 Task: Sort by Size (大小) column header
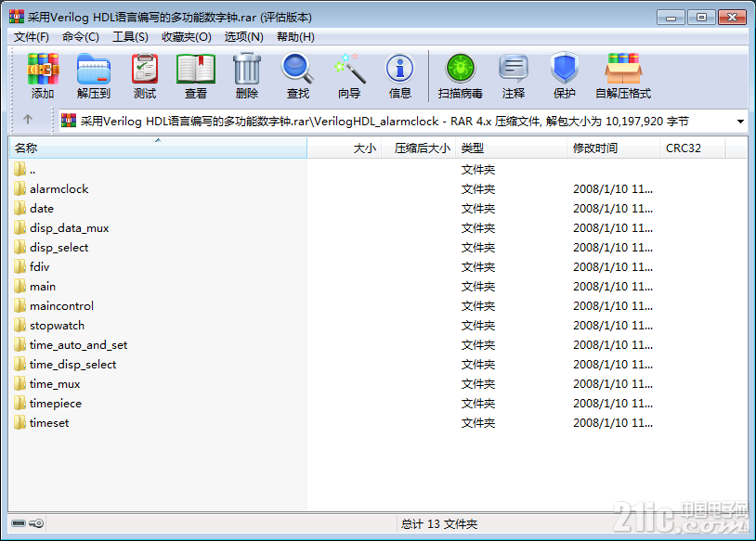[x=345, y=148]
